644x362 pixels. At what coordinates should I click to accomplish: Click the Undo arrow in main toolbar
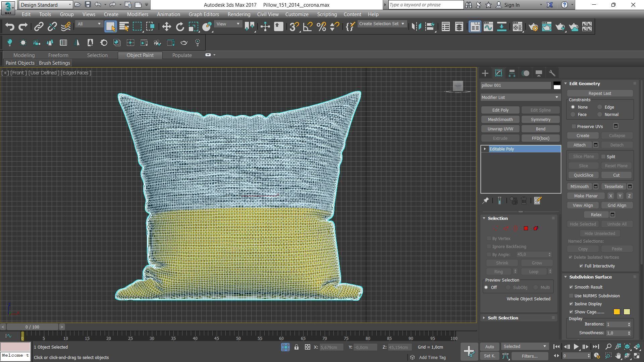coord(10,27)
